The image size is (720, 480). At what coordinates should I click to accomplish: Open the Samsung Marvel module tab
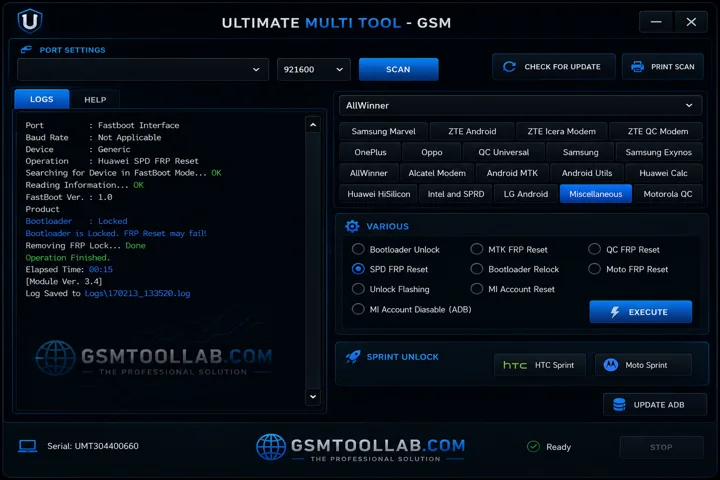tap(383, 131)
